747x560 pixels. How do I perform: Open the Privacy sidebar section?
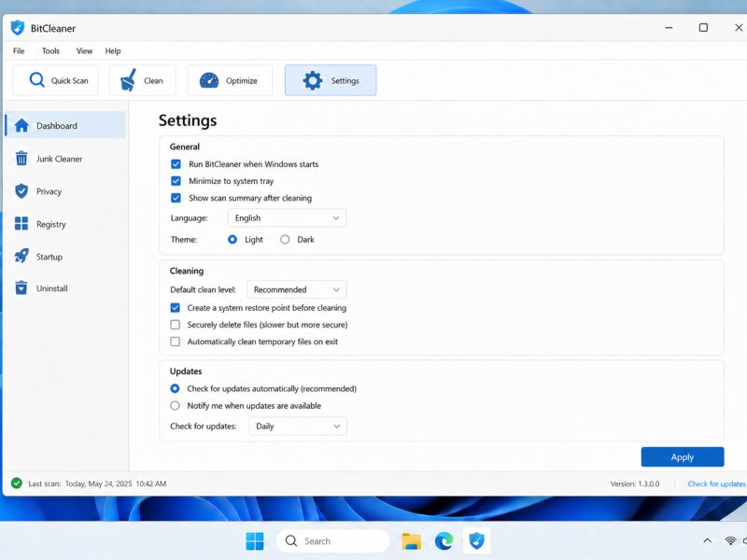(65, 191)
